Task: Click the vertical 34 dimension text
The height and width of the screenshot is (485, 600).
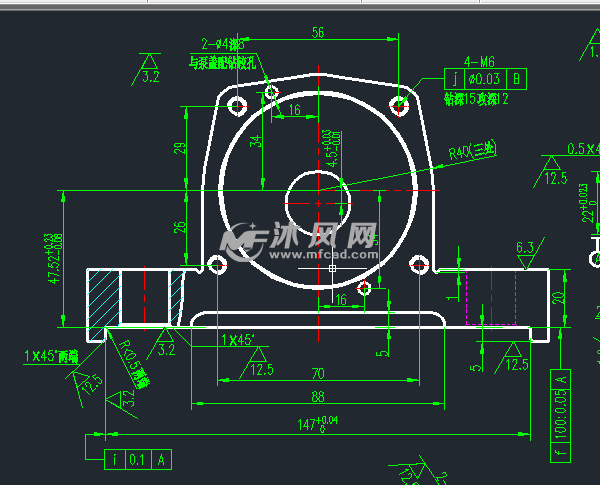Action: (256, 141)
